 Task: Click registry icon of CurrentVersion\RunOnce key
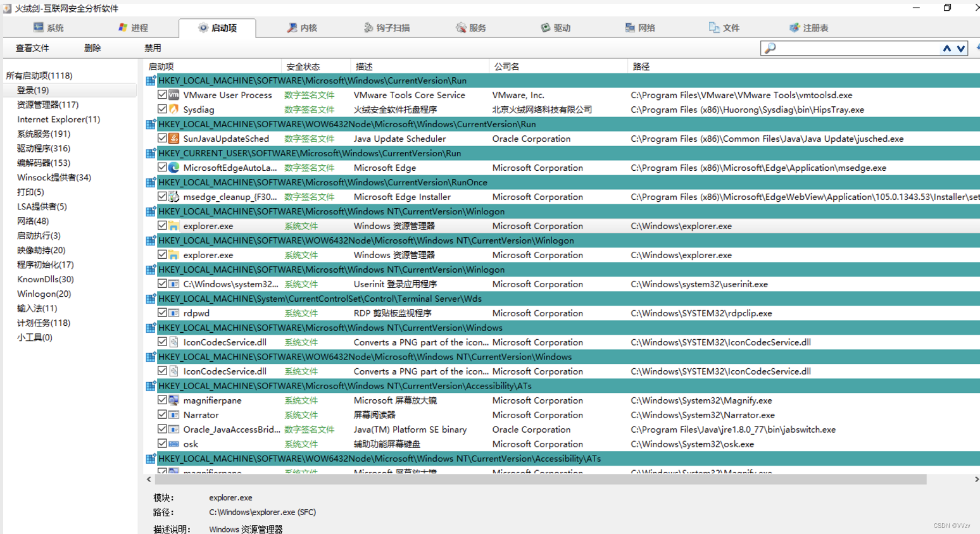151,182
